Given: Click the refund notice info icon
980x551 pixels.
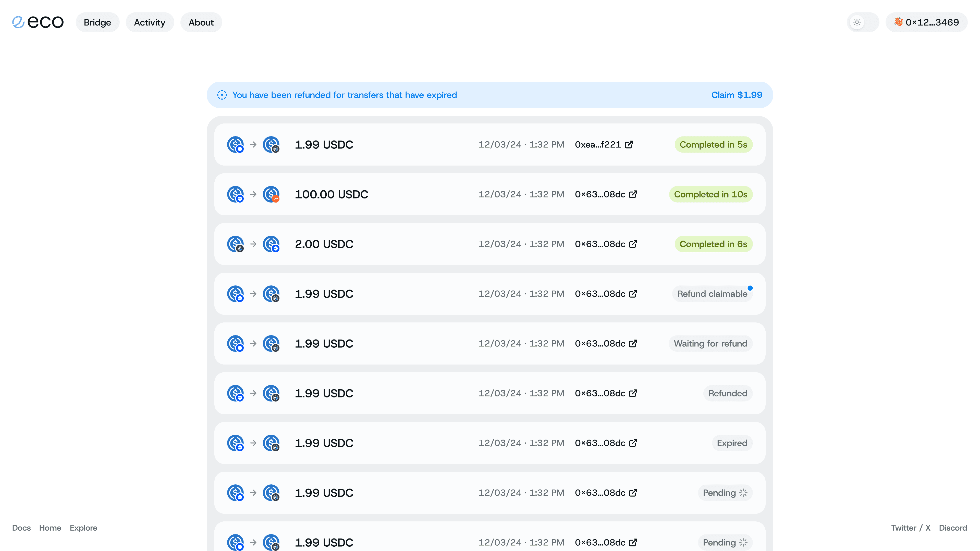Looking at the screenshot, I should click(x=222, y=95).
